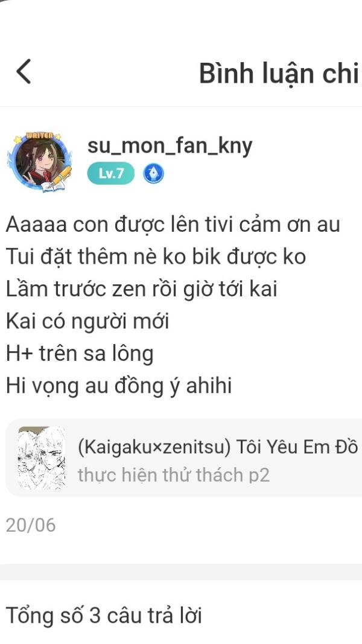This screenshot has height=644, width=362.
Task: Open username su_mon_fan_kny
Action: pyautogui.click(x=170, y=145)
